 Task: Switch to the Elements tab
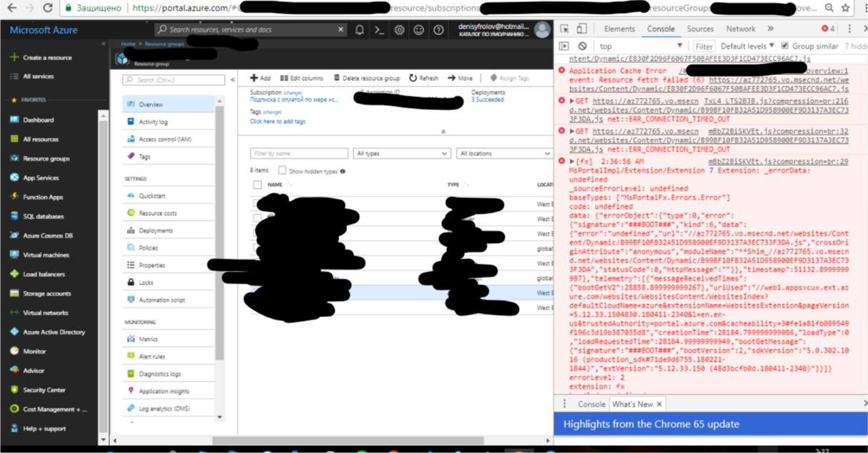tap(619, 29)
